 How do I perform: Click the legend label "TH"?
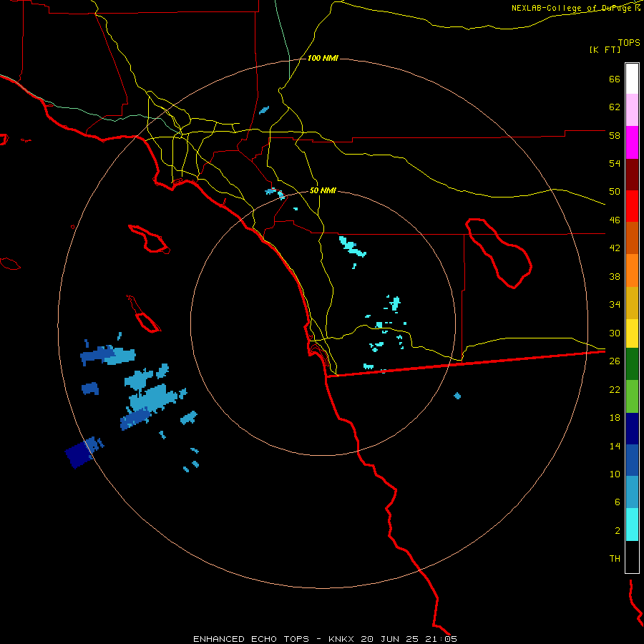[x=615, y=559]
